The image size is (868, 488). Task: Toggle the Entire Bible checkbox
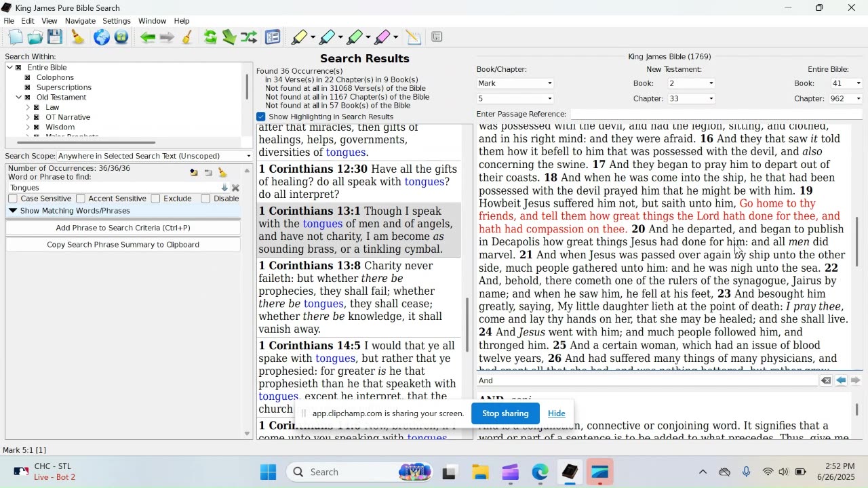point(19,68)
